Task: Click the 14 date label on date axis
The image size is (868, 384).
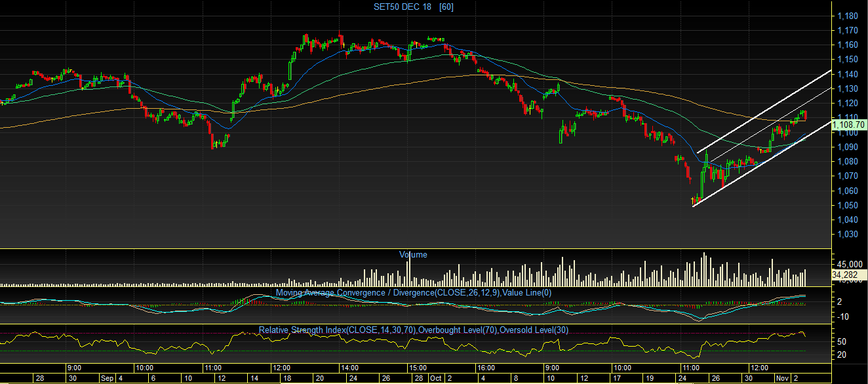Action: 253,378
